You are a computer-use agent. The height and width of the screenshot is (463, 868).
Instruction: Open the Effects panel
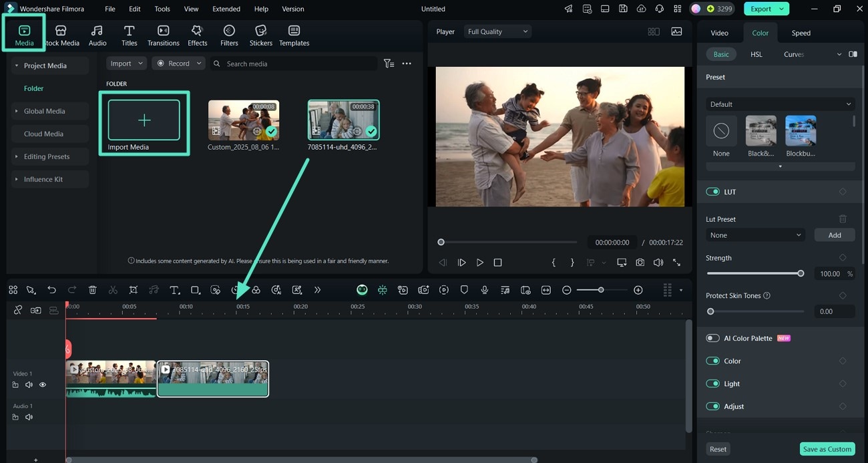point(197,35)
